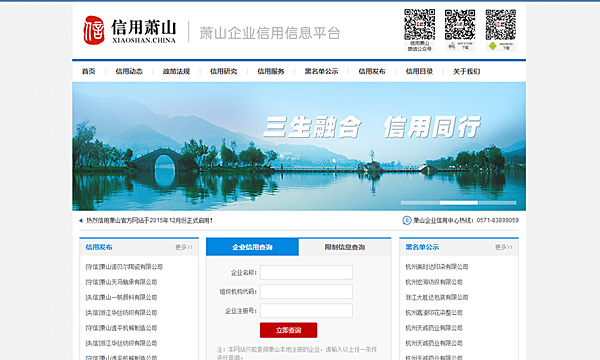Image resolution: width=600 pixels, height=360 pixels.
Task: Open the 信用研究 menu item
Action: click(223, 71)
